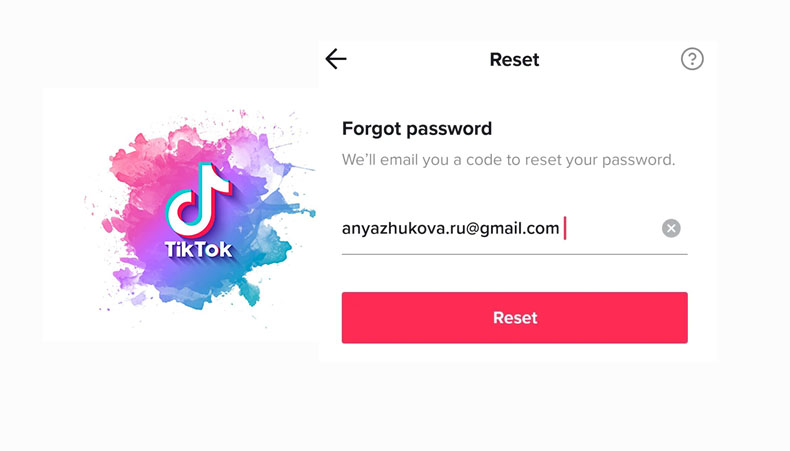Click the TikTok musical note logo
This screenshot has height=451, width=790.
tap(199, 200)
